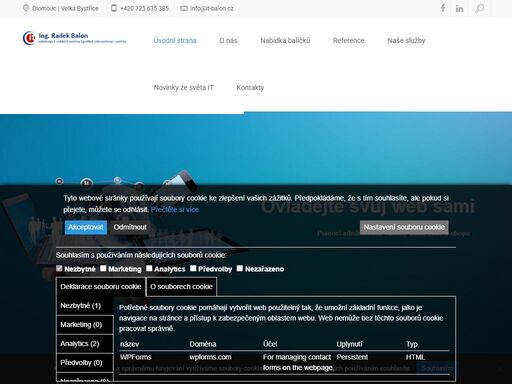Open Reference menu item
Image resolution: width=512 pixels, height=384 pixels.
click(x=348, y=41)
